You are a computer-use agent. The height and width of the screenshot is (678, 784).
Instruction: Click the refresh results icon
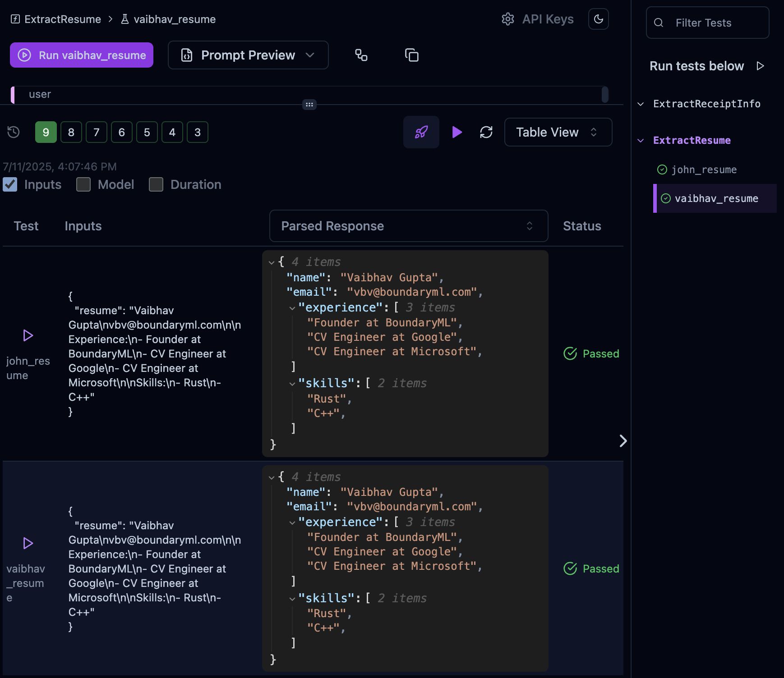(486, 132)
